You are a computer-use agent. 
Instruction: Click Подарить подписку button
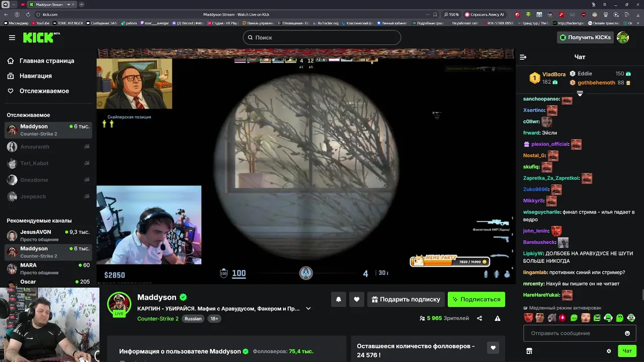(x=406, y=299)
